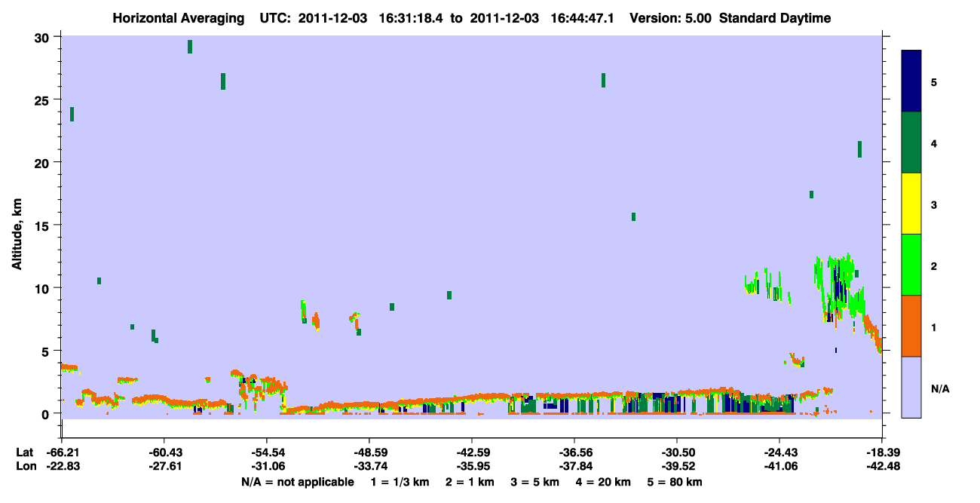Click the latitude value -36.56

point(574,452)
